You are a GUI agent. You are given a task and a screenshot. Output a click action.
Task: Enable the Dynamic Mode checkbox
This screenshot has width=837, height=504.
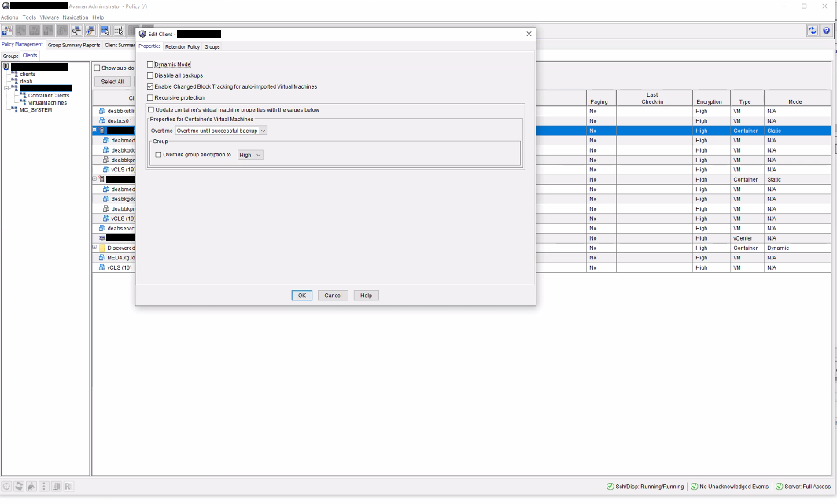150,64
